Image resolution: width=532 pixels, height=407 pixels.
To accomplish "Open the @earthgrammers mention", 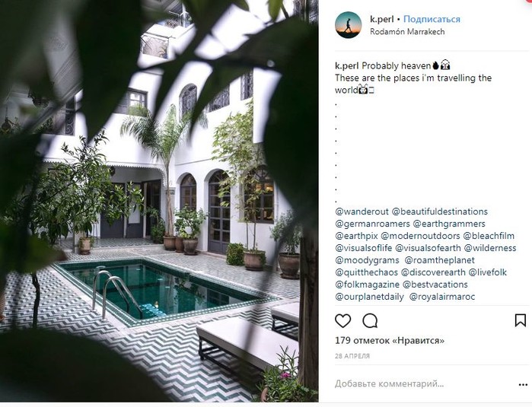I will (449, 224).
